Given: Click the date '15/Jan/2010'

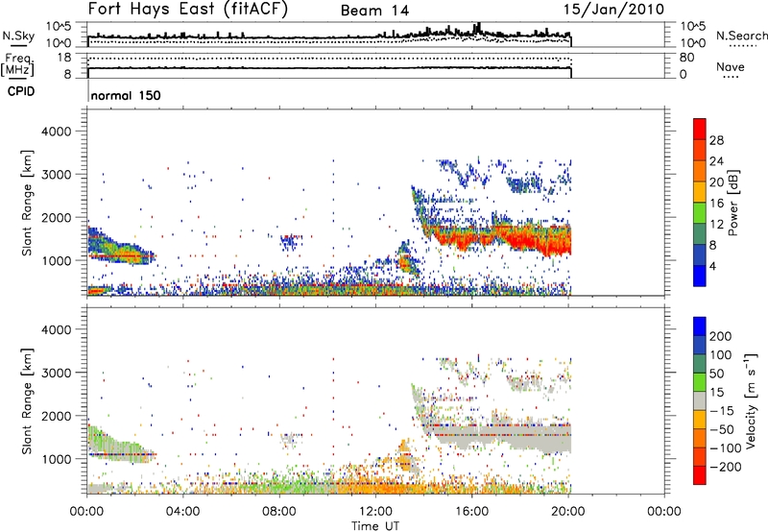Looking at the screenshot, I should 613,10.
